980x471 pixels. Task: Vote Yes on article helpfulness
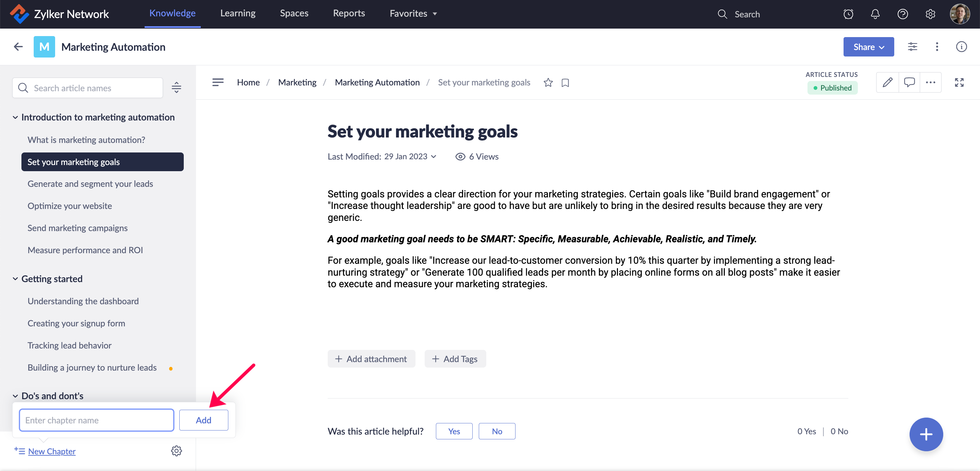click(454, 431)
